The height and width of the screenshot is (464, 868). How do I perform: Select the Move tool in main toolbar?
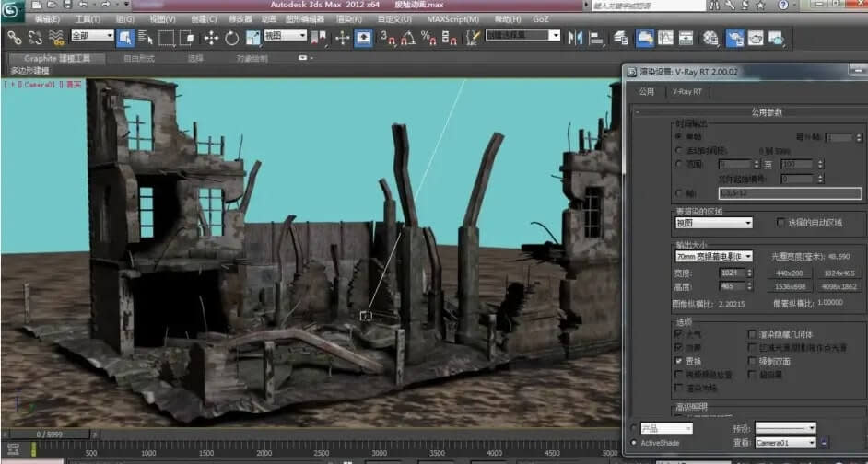coord(210,38)
